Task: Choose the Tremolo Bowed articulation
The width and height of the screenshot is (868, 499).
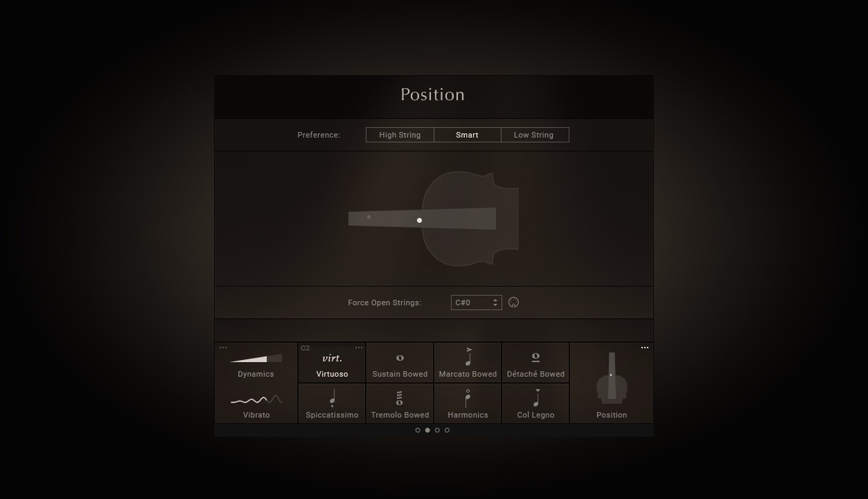Action: point(400,403)
